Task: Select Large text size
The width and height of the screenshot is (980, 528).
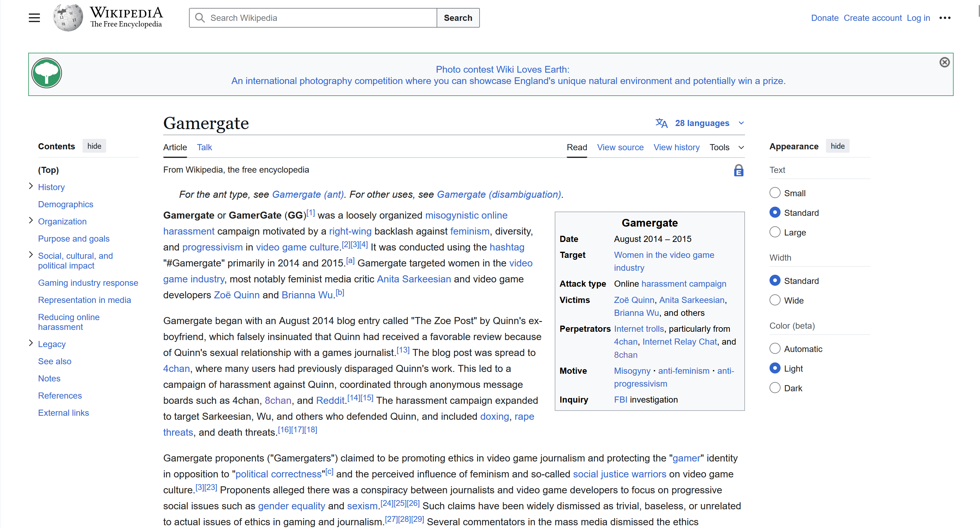Action: click(x=774, y=232)
